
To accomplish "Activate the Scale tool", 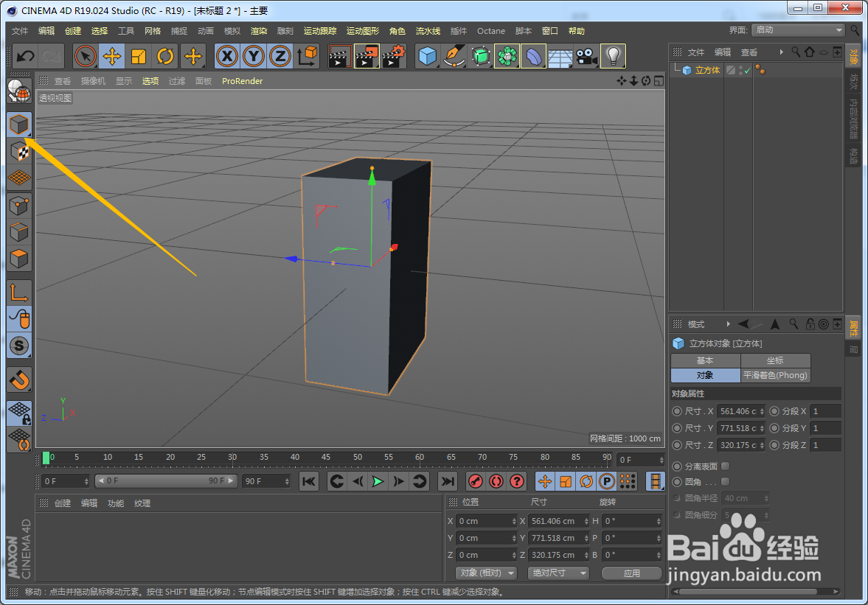I will click(x=139, y=56).
